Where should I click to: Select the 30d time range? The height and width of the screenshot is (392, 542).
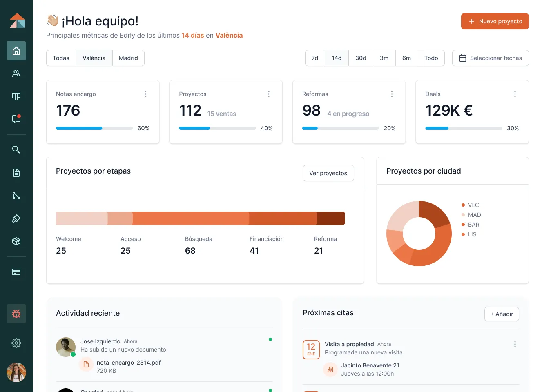(x=361, y=58)
